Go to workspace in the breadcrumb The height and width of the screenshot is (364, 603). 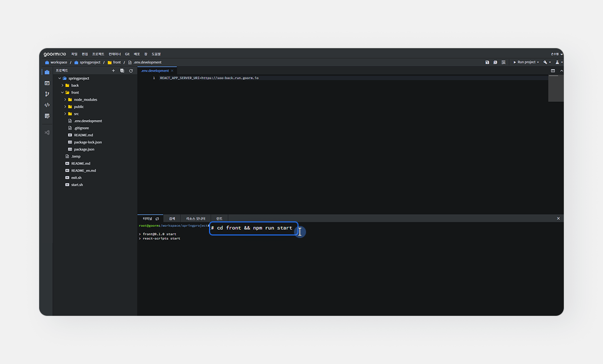click(x=56, y=62)
